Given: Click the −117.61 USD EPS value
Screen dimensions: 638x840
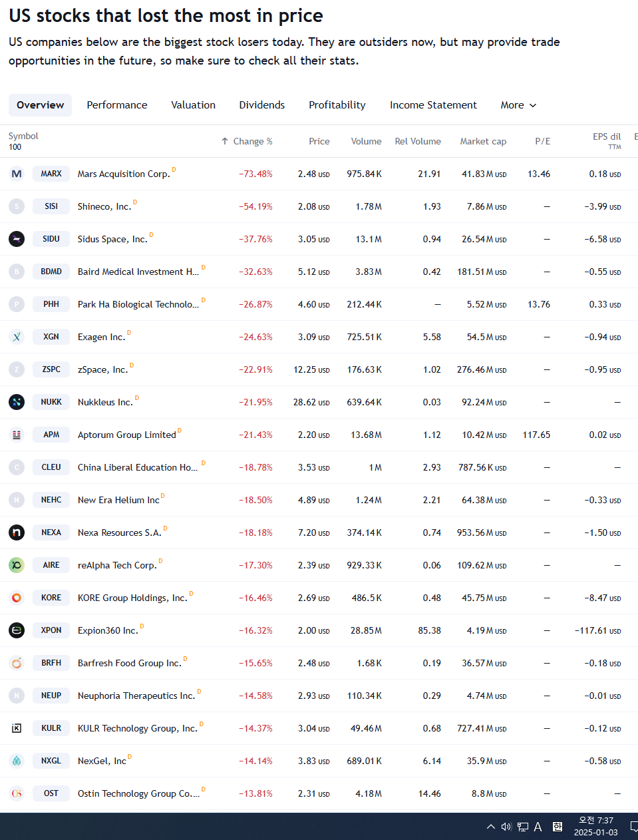Looking at the screenshot, I should click(598, 630).
